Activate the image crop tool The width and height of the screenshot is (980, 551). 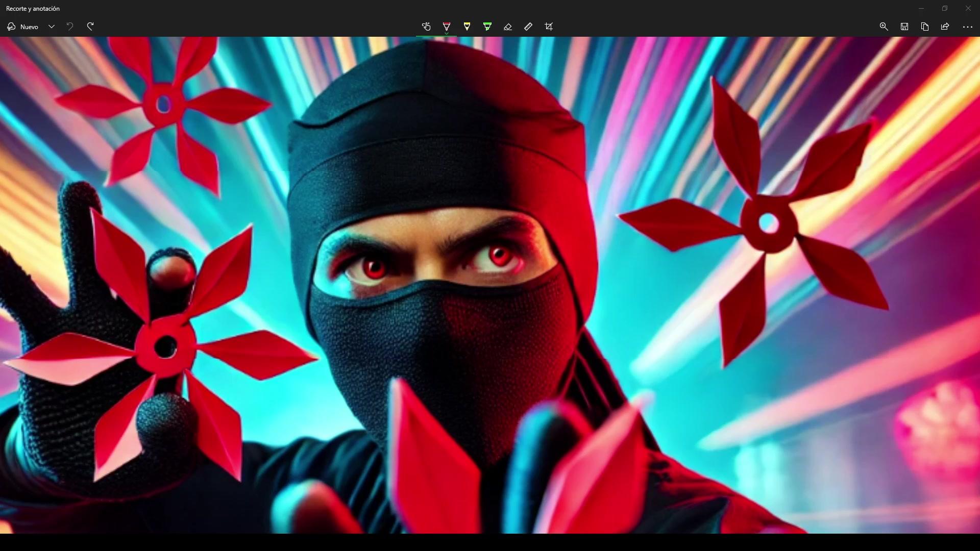[549, 27]
